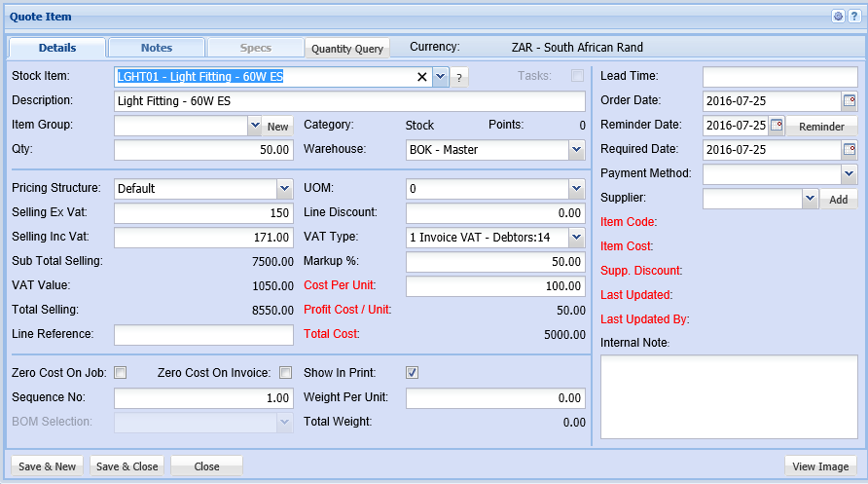Click into the Internal Note text area

[729, 395]
